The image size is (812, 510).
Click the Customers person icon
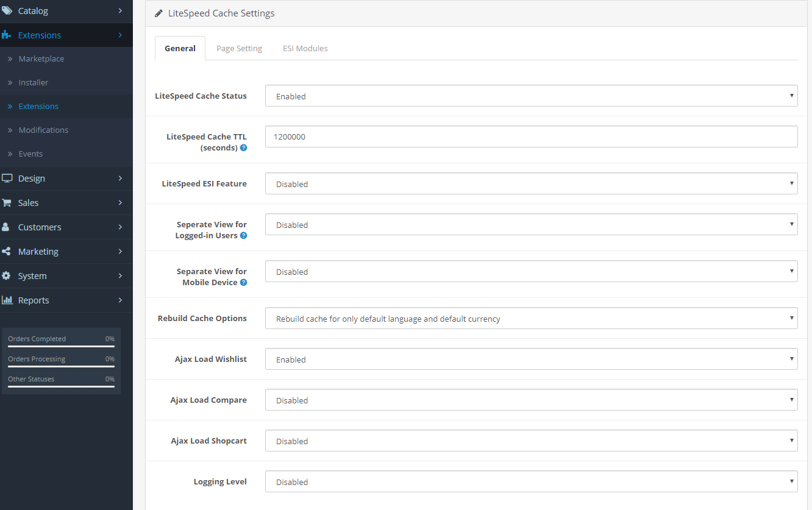tap(6, 227)
